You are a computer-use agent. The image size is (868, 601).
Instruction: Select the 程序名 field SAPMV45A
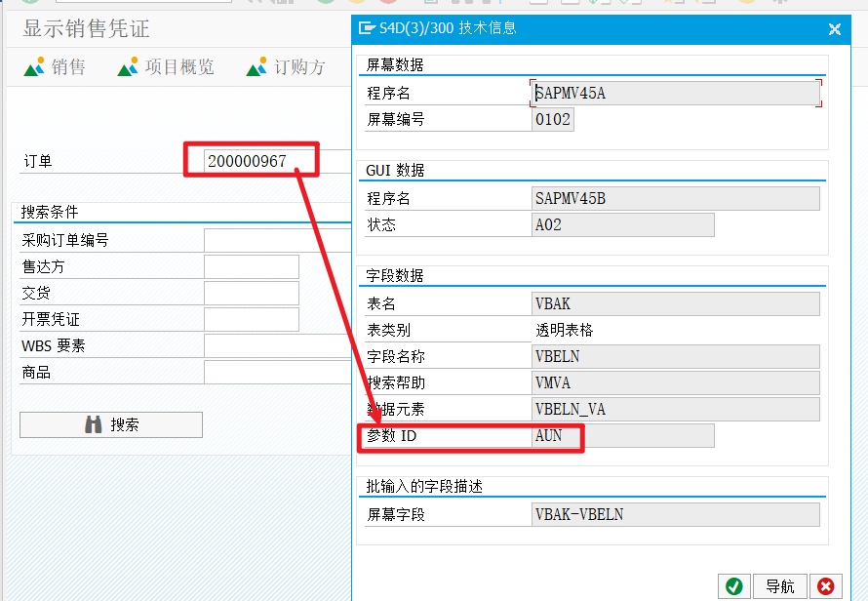pos(675,93)
